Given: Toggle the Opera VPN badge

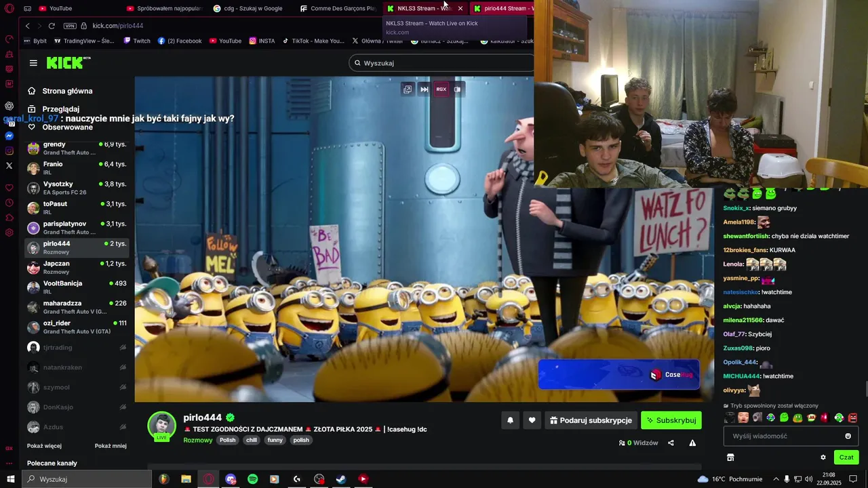Looking at the screenshot, I should pyautogui.click(x=70, y=26).
